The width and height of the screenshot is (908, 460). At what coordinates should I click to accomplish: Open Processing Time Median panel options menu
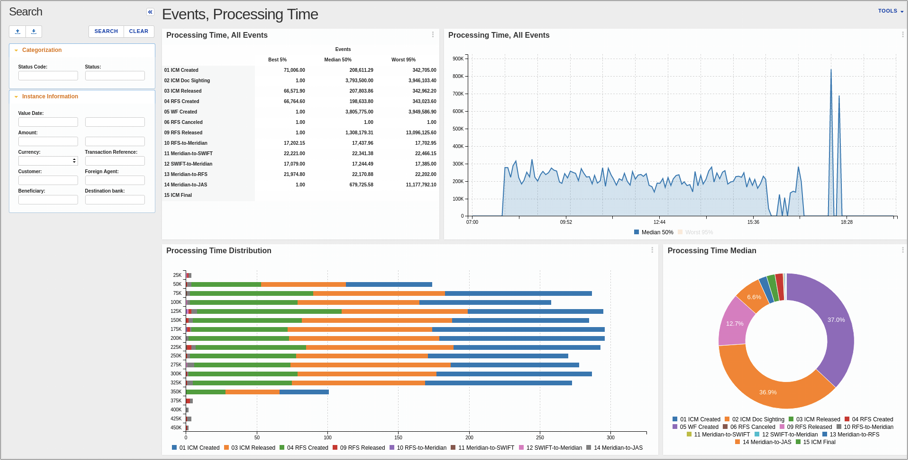902,250
